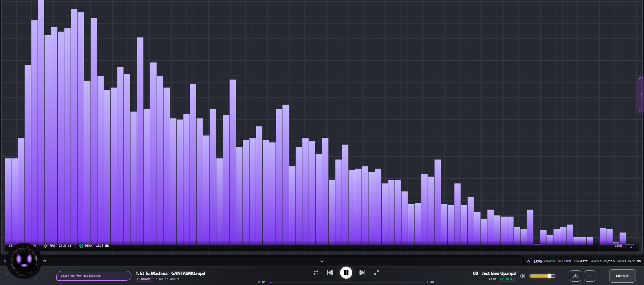Click the 2:40 // 48kHz track info

coord(167,279)
